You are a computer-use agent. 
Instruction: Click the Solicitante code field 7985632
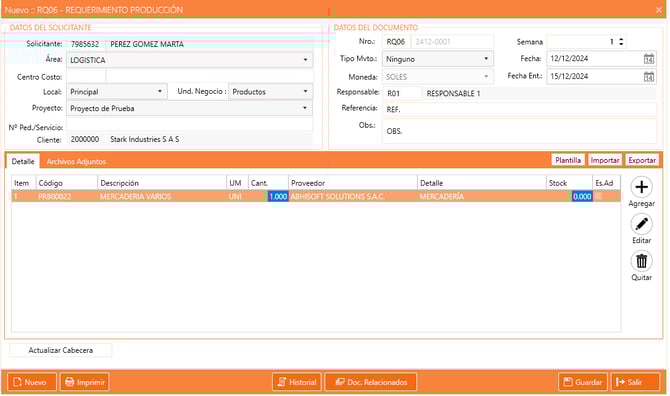(x=86, y=44)
